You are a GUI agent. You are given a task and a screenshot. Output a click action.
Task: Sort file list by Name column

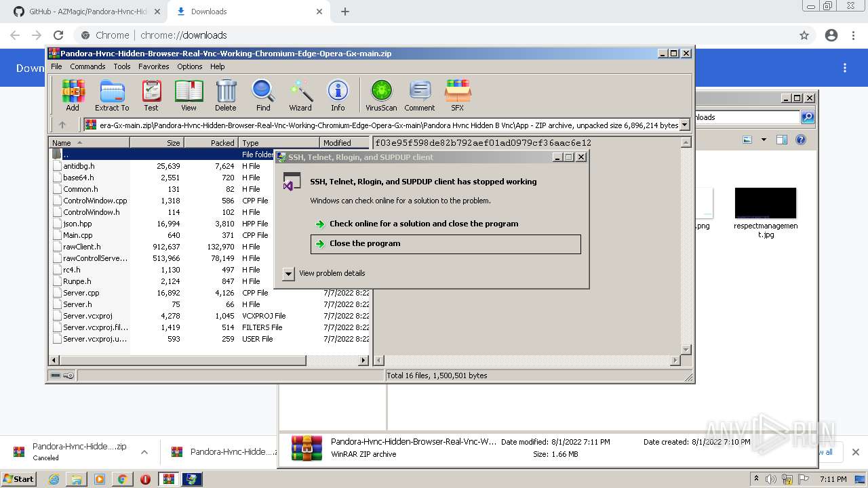pyautogui.click(x=90, y=142)
